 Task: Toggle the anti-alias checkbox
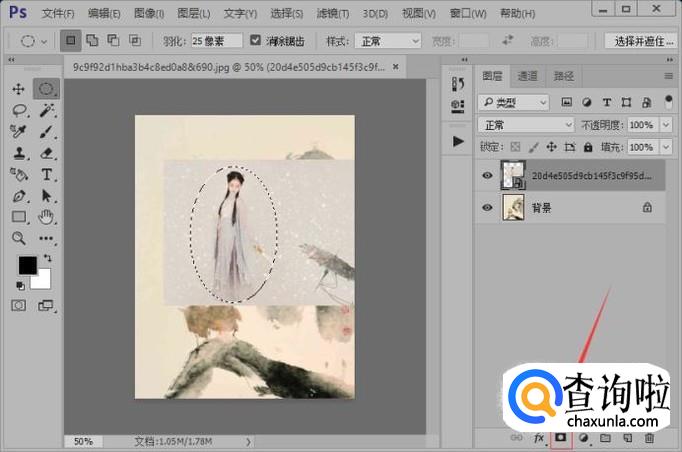coord(256,41)
